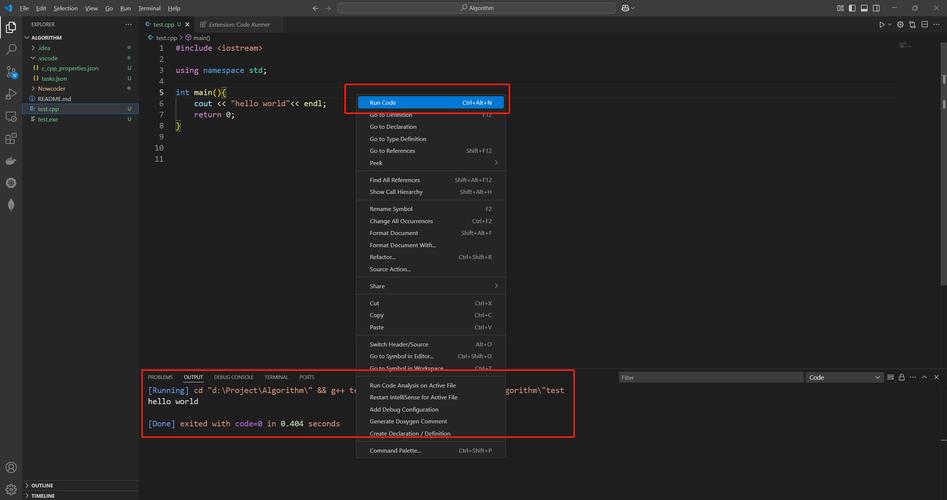Open the Explorer view in activity bar

(11, 27)
